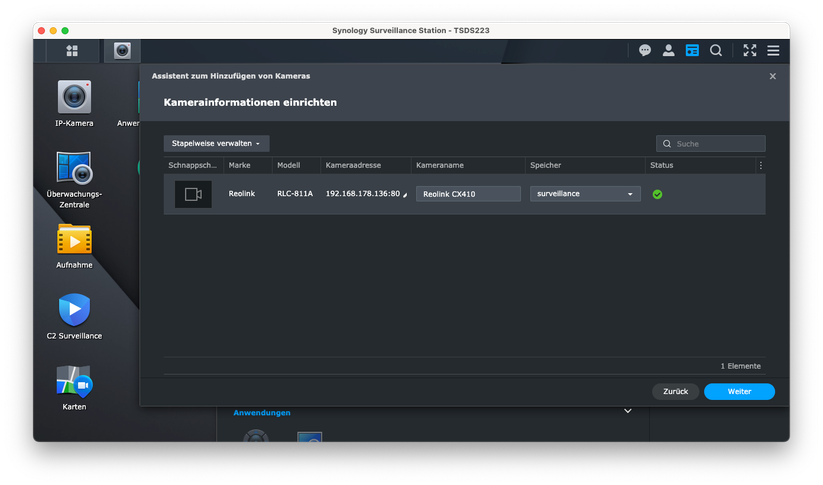Screen dimensions: 823x485
Task: Edit camera address pencil icon
Action: point(405,195)
